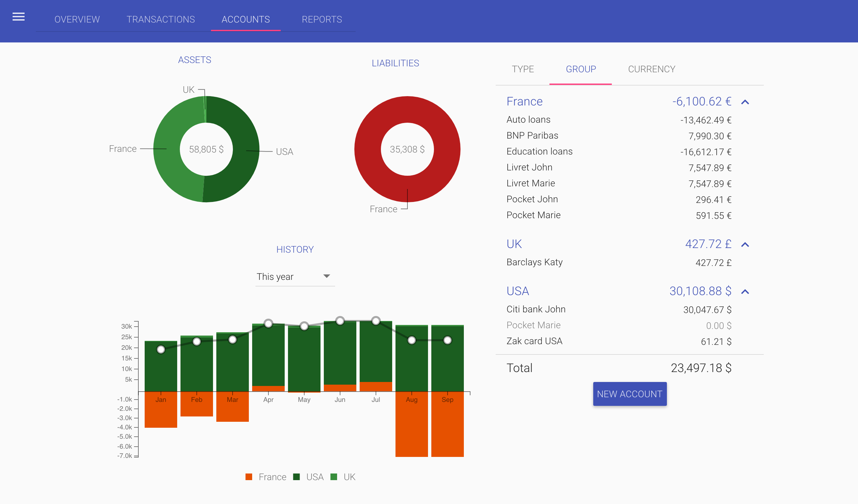Open the Citi bank John account
Screen dimensions: 858x504
[536, 309]
